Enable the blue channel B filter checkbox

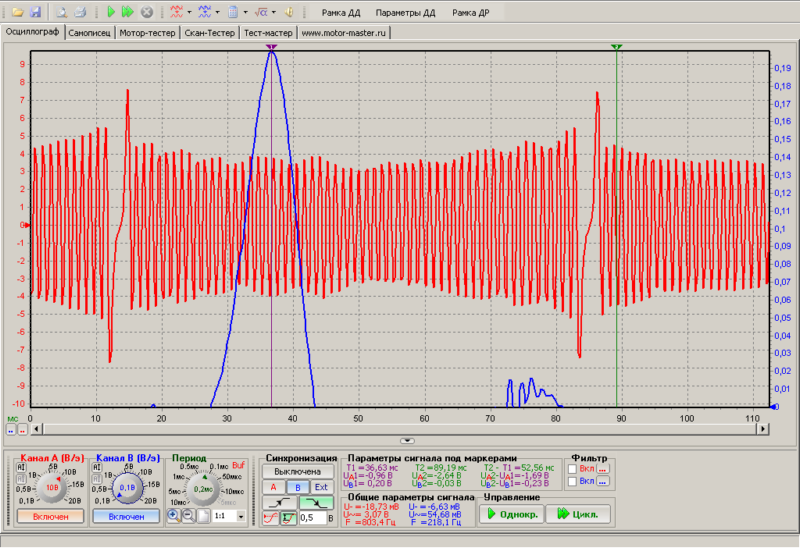(x=572, y=481)
